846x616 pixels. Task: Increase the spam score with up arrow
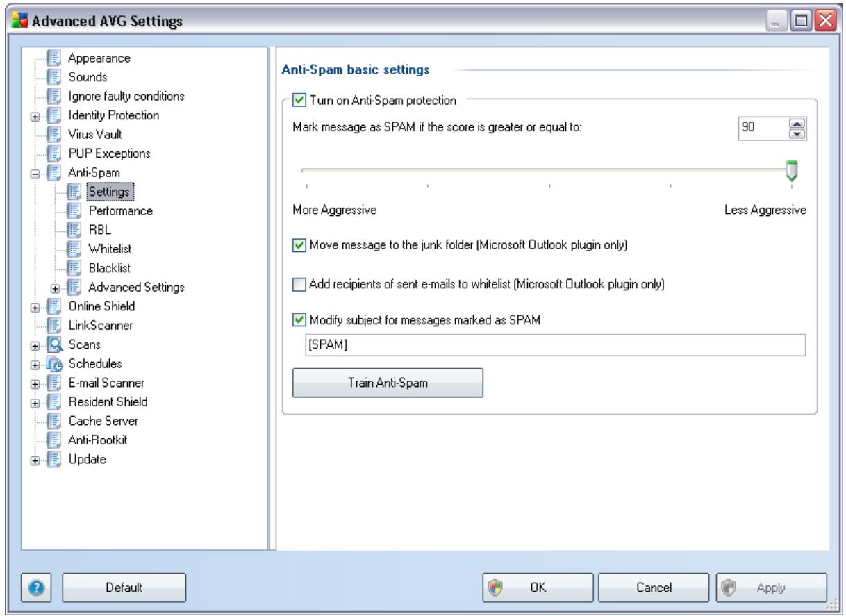pyautogui.click(x=797, y=124)
